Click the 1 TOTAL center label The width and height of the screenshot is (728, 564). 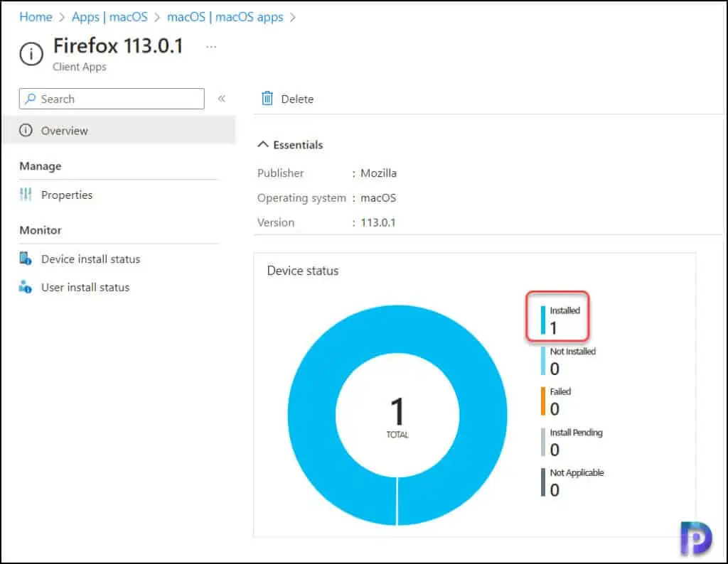[x=397, y=416]
